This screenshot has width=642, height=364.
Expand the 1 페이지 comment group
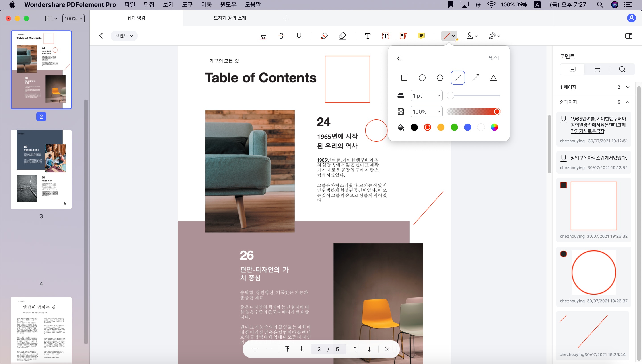[x=628, y=87]
